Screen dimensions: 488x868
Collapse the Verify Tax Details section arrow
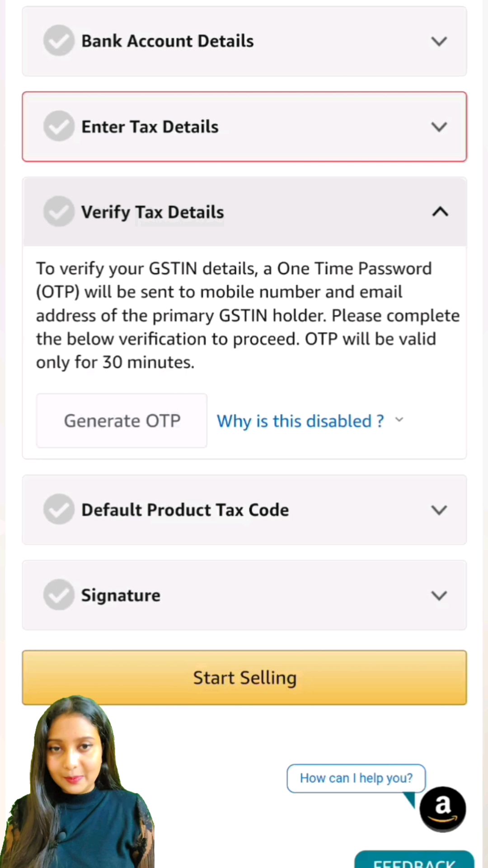click(440, 212)
